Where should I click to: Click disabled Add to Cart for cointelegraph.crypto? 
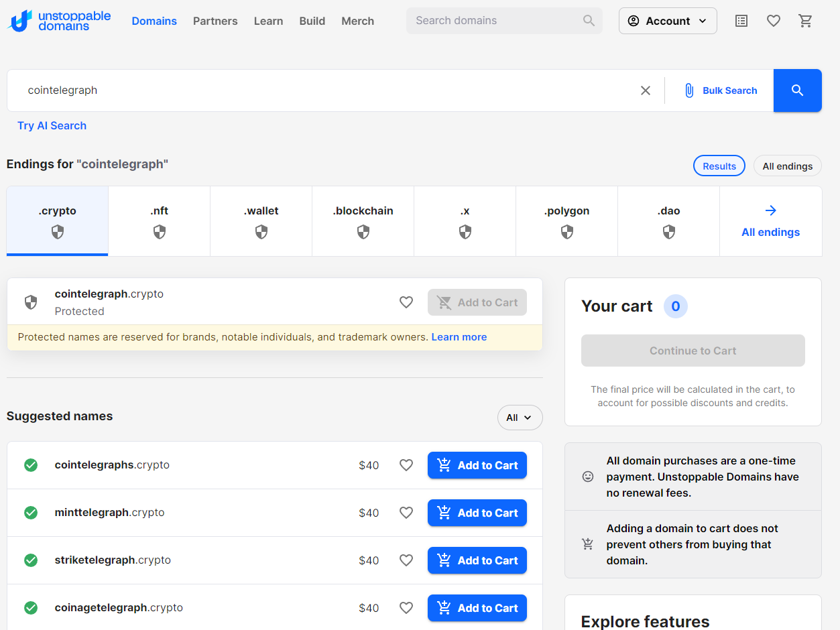[x=477, y=302]
